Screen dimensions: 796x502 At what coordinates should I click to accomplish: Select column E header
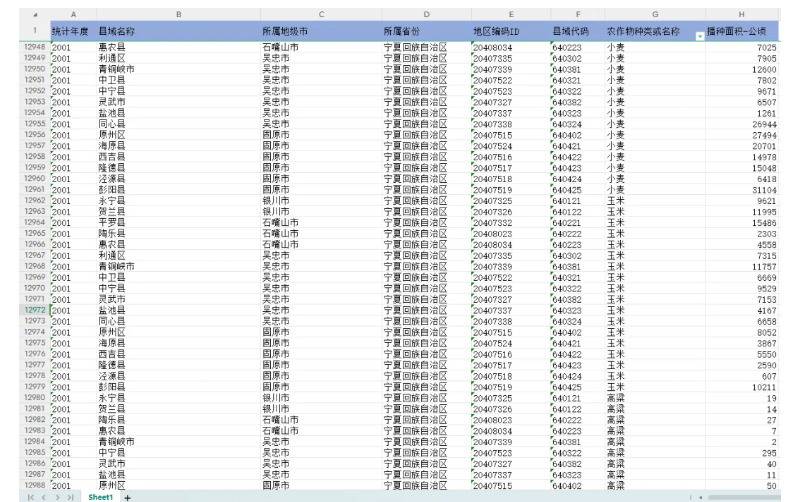(x=511, y=14)
